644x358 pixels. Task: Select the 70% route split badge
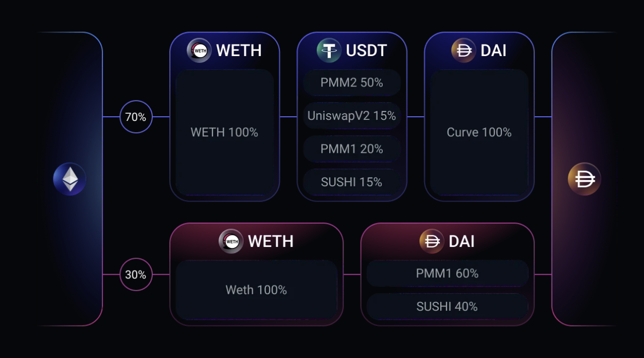pos(136,117)
